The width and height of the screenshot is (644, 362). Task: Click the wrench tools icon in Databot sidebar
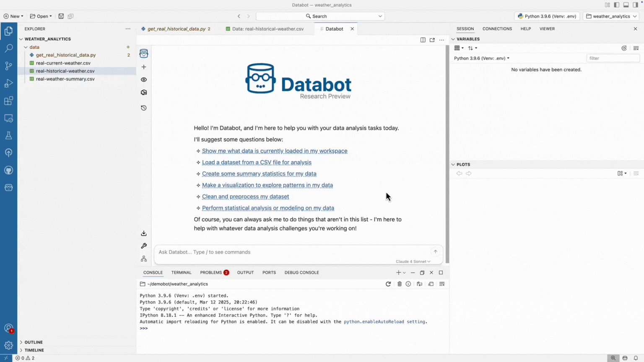point(144,246)
